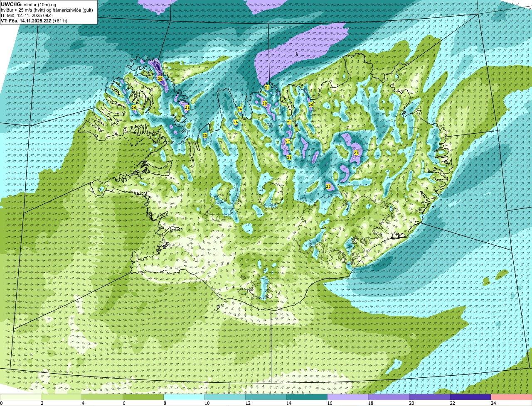The image size is (532, 406).
Task: Click the legend tick label "10"
Action: [x=207, y=403]
